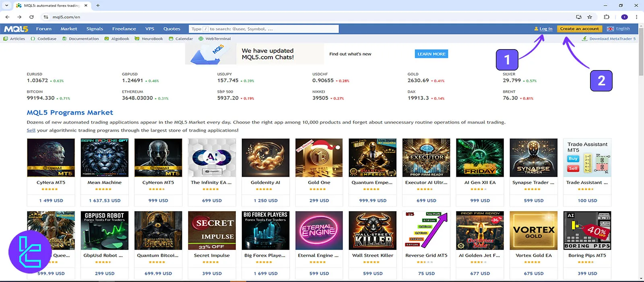The height and width of the screenshot is (282, 644).
Task: Open the Download MetaTrader 5 link
Action: click(612, 39)
